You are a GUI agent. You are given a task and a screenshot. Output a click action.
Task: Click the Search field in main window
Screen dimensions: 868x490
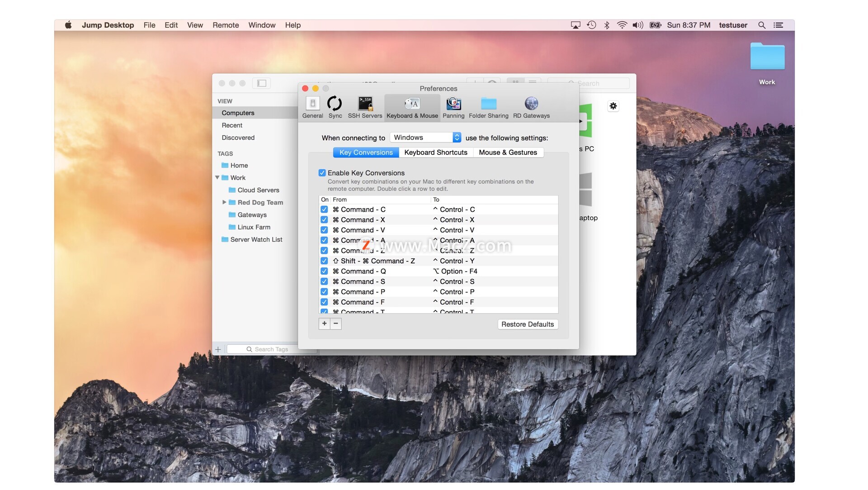(588, 83)
